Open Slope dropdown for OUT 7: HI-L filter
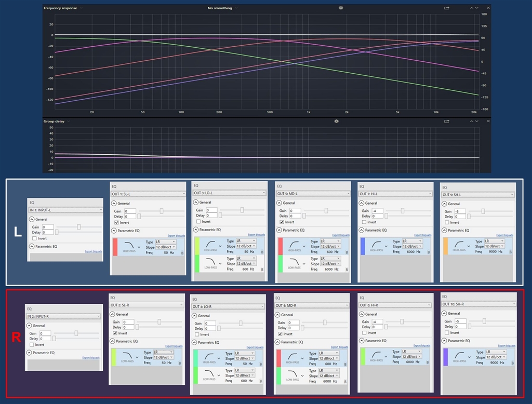 click(413, 246)
